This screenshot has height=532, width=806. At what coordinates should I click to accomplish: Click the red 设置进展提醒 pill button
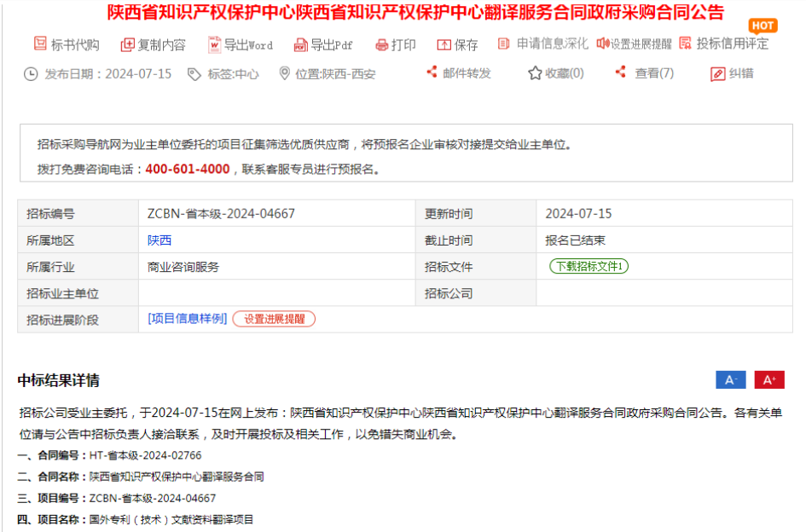[x=274, y=319]
